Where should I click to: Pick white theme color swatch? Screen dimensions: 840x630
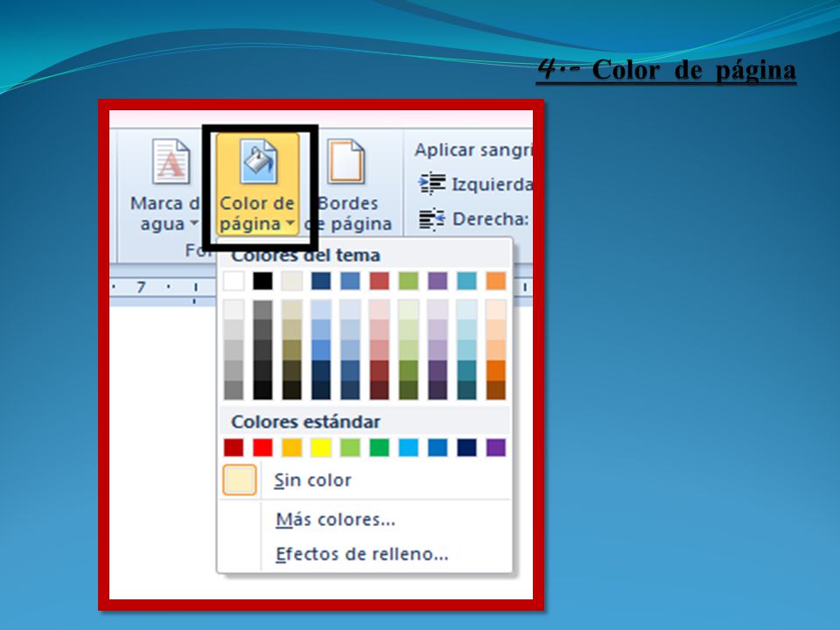click(234, 281)
